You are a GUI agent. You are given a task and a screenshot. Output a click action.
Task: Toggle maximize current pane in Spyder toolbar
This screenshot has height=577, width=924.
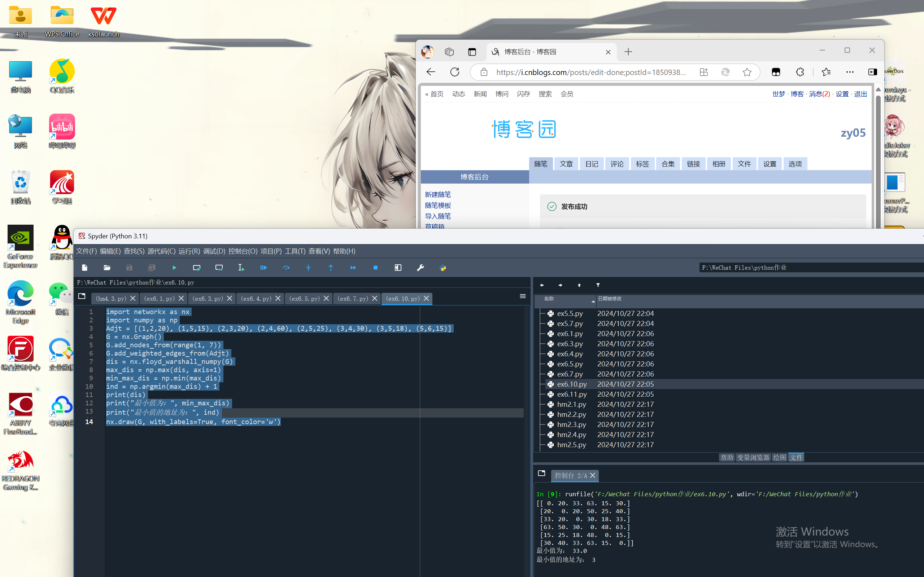398,268
